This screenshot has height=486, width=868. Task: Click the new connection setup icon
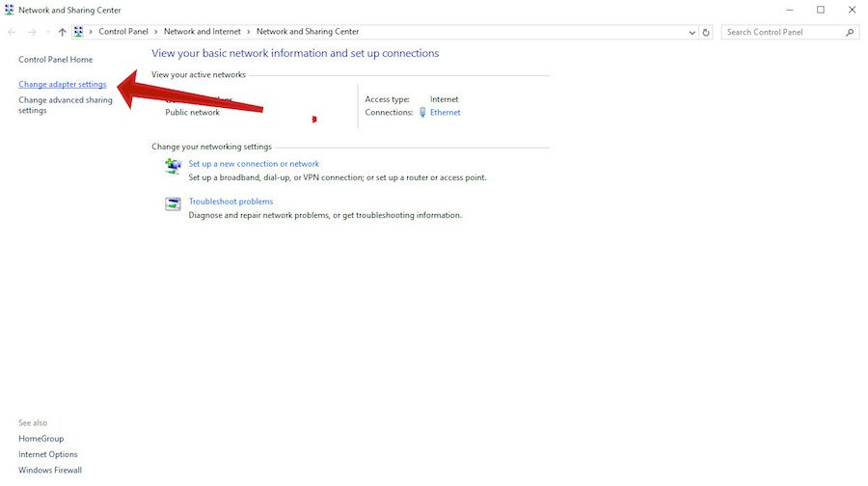pos(174,166)
